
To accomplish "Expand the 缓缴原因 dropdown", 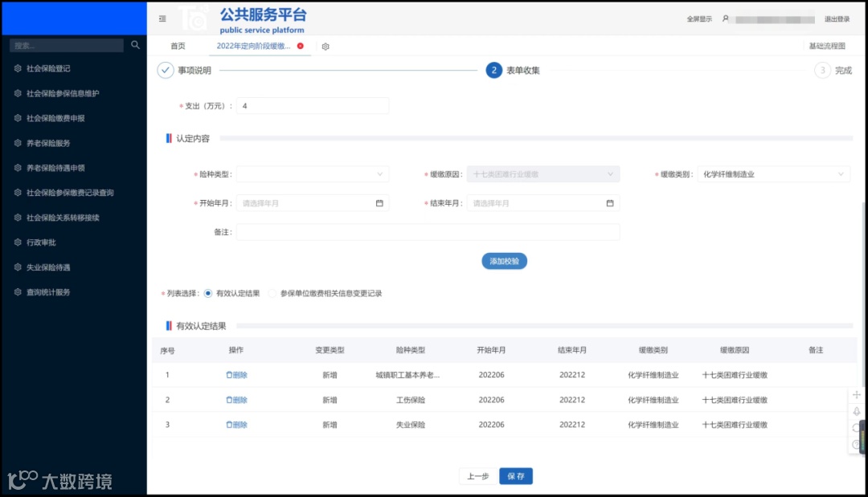I will [543, 174].
